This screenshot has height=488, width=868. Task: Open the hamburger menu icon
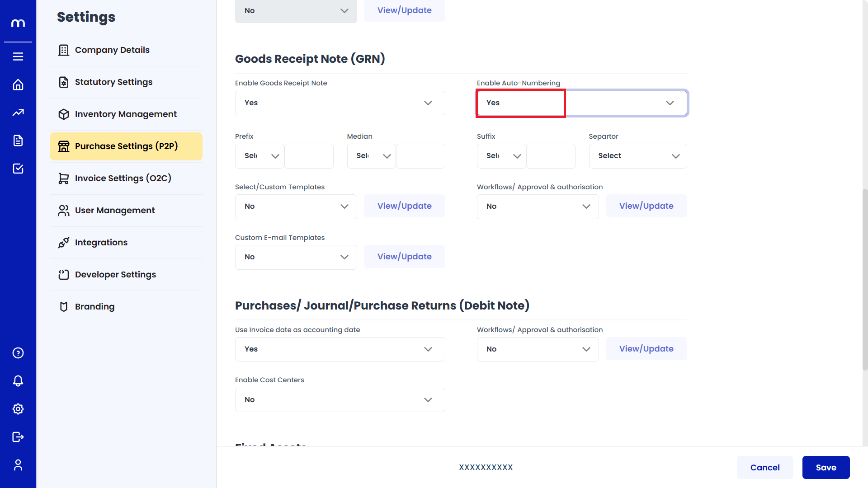(18, 56)
